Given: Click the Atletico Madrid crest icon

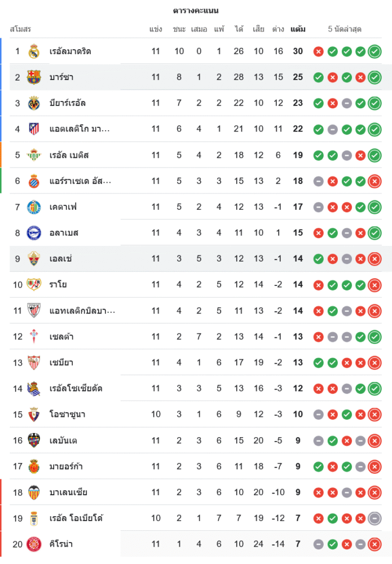Looking at the screenshot, I should click(x=34, y=129).
